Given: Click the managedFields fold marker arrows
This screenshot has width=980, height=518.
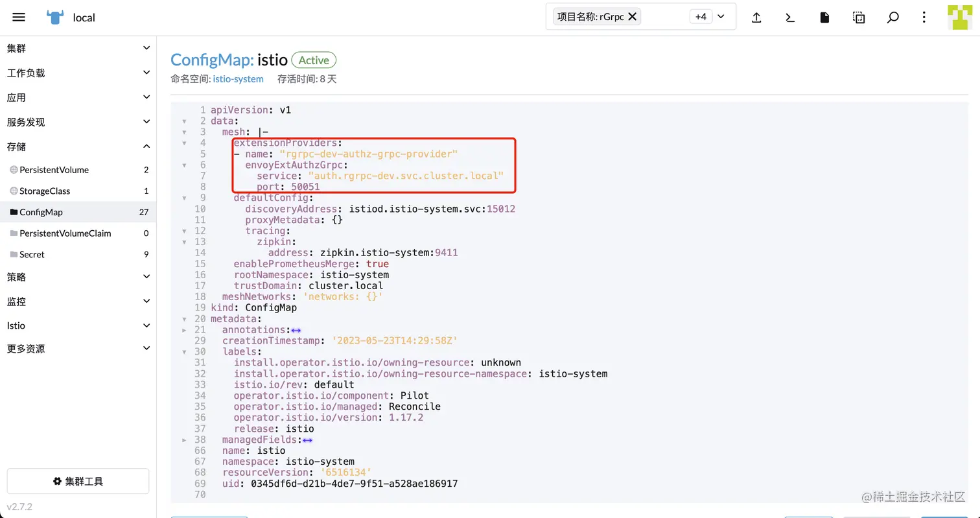Looking at the screenshot, I should tap(307, 440).
